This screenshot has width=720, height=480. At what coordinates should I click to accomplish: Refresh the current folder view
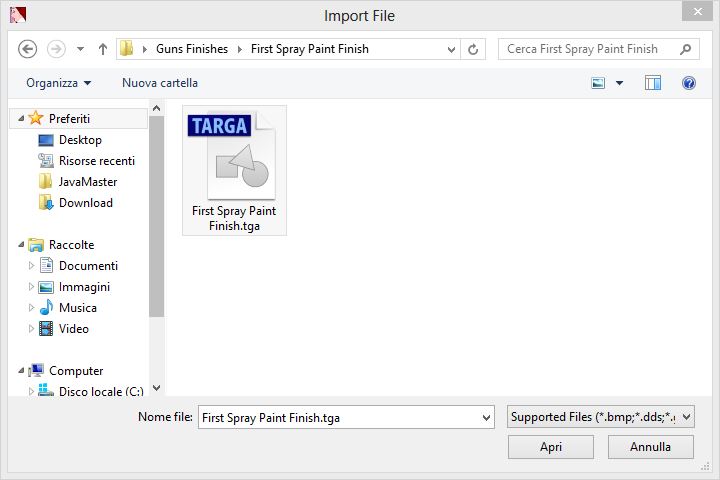[474, 49]
